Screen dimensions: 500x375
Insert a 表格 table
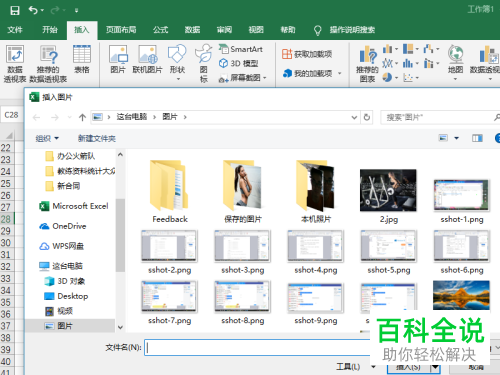tap(82, 60)
